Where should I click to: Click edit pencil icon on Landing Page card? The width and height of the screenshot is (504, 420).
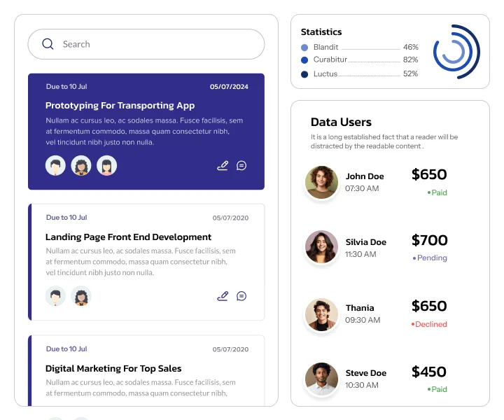[x=223, y=296]
